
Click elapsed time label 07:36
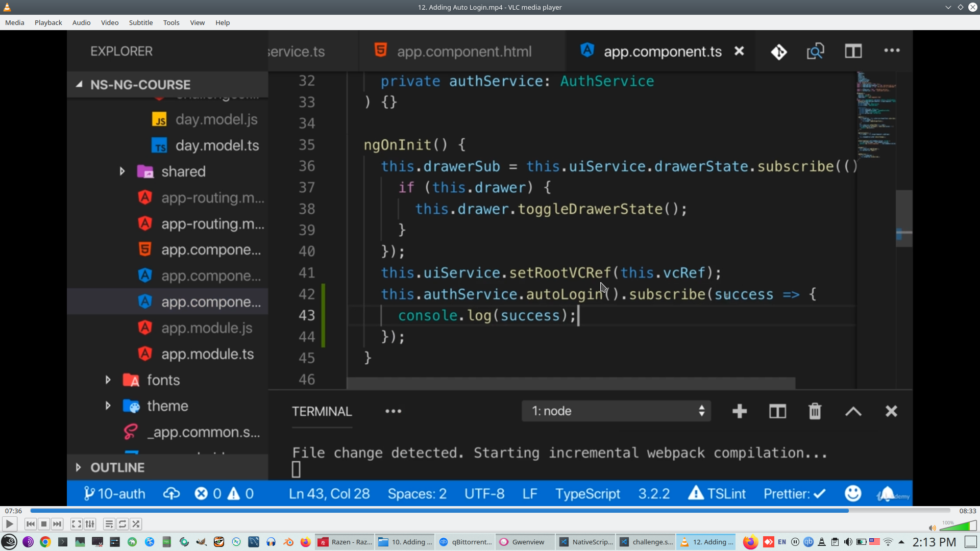[14, 511]
